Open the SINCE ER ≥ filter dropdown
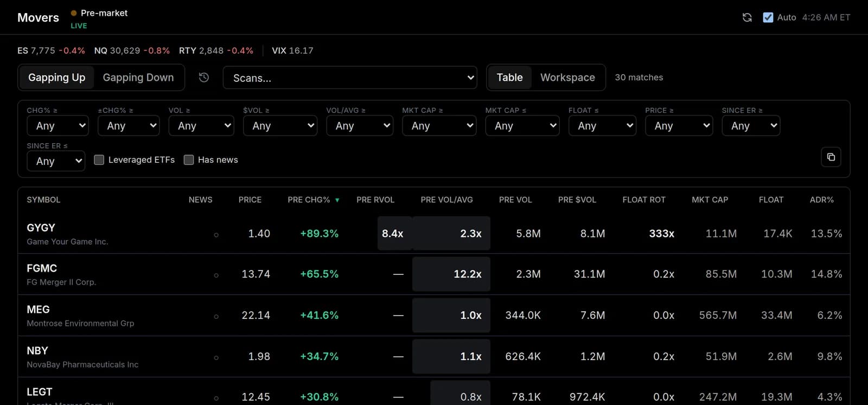The height and width of the screenshot is (405, 868). 751,126
